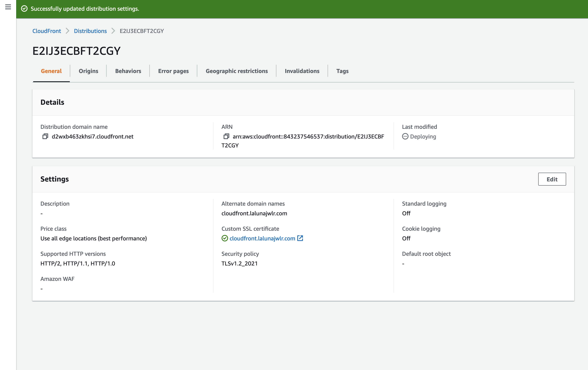Click the Distribution domain name label
The height and width of the screenshot is (370, 588).
tap(74, 127)
